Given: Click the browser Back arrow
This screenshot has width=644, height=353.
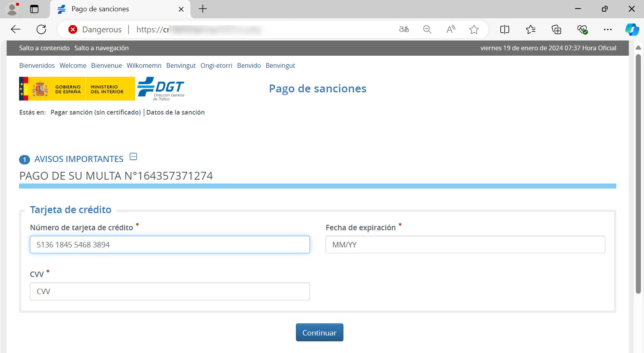Looking at the screenshot, I should [x=16, y=30].
